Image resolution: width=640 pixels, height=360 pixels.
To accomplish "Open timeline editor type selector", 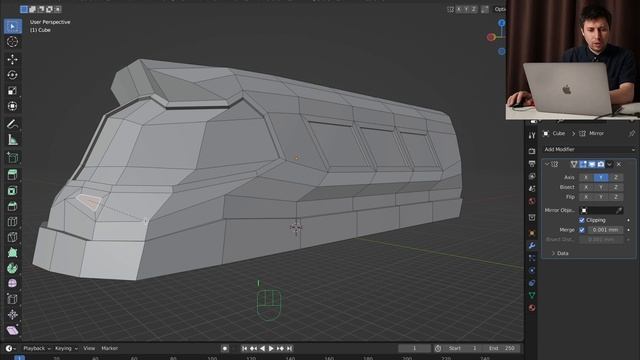I will (10, 349).
